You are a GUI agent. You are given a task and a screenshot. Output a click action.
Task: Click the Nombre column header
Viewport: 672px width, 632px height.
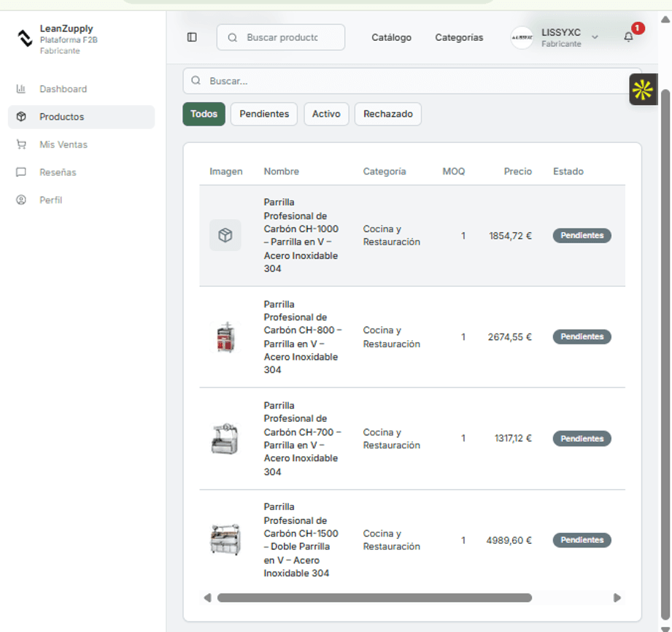[281, 172]
